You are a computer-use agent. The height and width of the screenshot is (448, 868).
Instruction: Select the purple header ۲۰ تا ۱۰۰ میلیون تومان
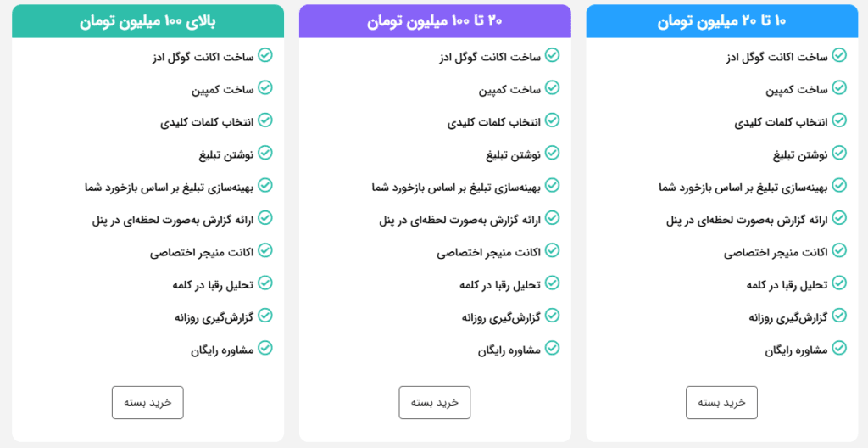435,21
